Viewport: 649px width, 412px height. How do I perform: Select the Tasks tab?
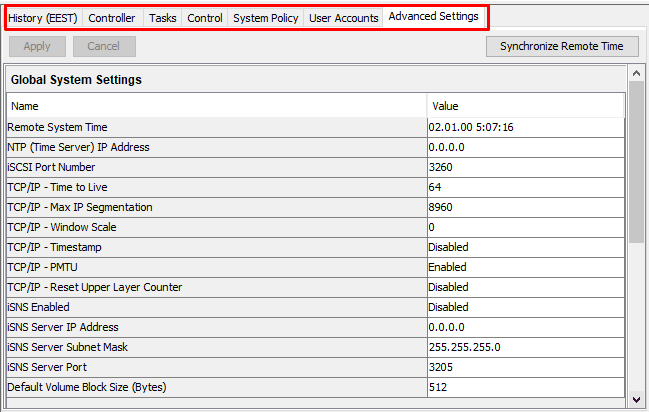pos(161,18)
